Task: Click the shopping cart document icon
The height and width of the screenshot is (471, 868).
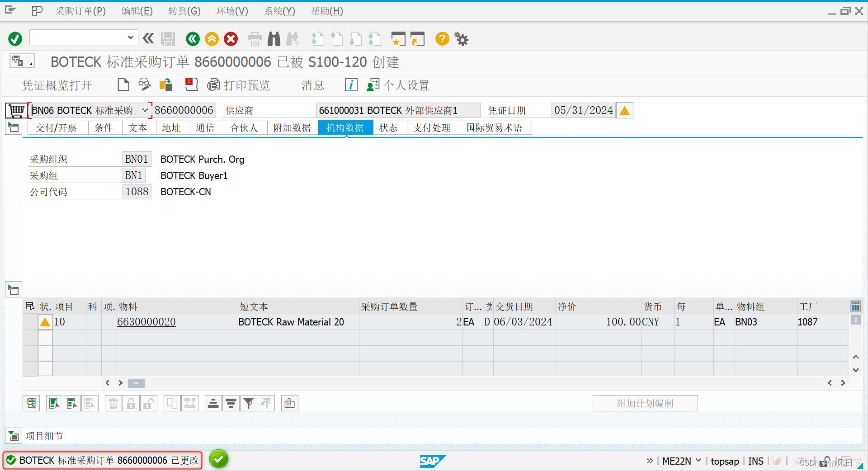Action: 16,110
